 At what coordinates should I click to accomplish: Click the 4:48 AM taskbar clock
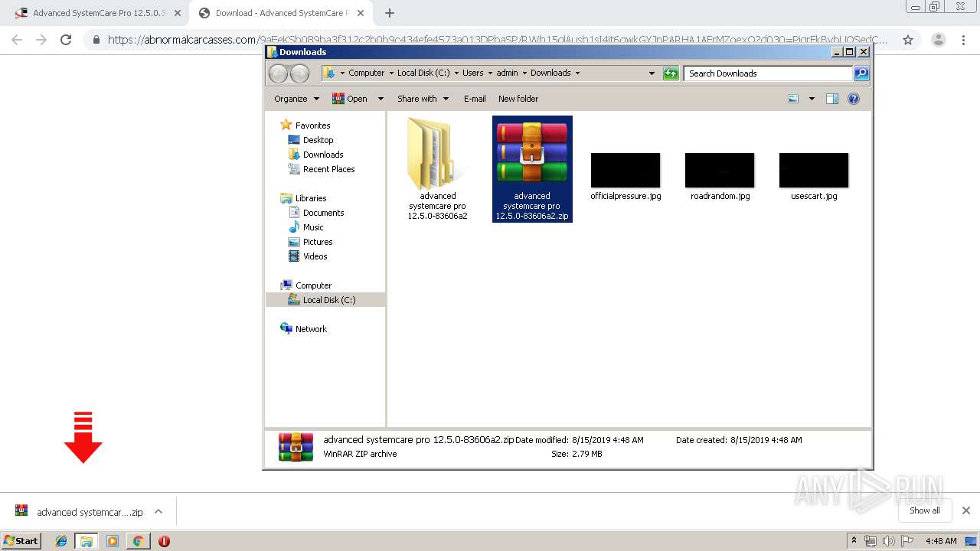tap(941, 541)
